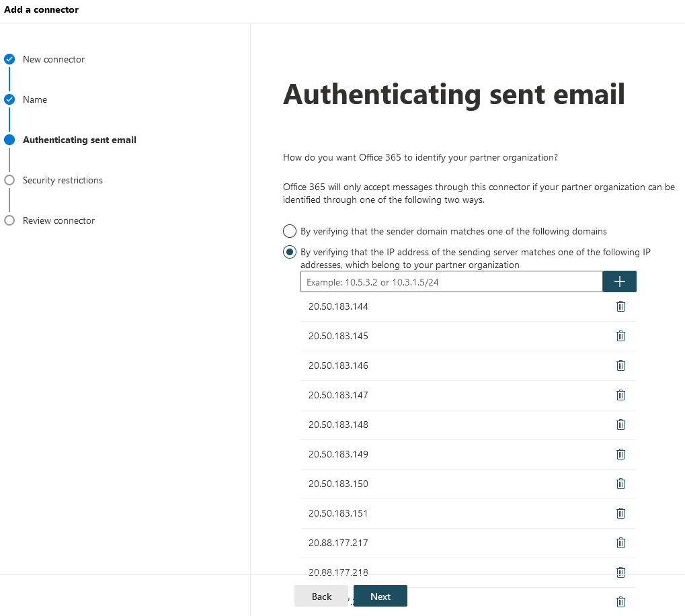Open the Security restrictions step
Viewport: 685px width, 616px height.
click(x=63, y=180)
